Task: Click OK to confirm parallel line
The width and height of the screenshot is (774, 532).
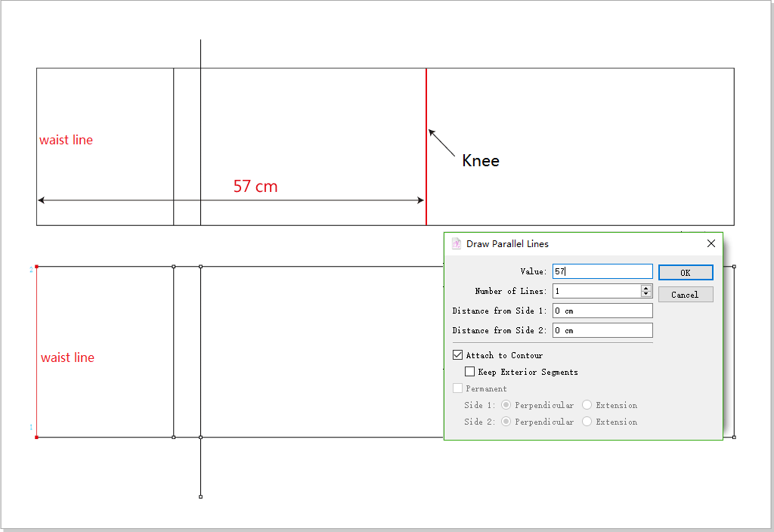Action: pyautogui.click(x=685, y=273)
